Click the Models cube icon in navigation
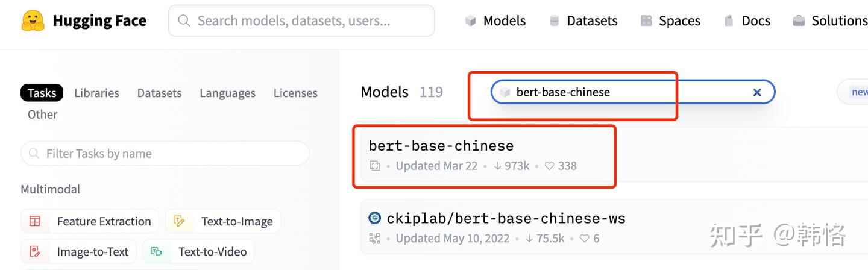This screenshot has width=868, height=270. [x=471, y=21]
